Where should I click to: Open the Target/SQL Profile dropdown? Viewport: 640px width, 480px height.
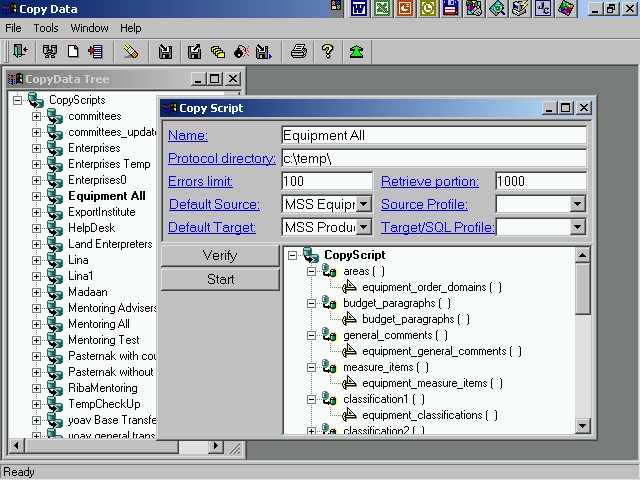[x=577, y=228]
